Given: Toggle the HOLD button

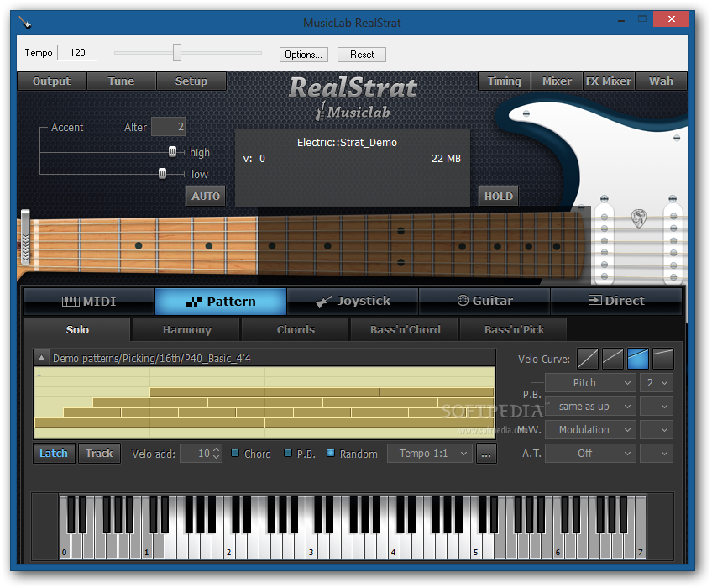Looking at the screenshot, I should (499, 197).
